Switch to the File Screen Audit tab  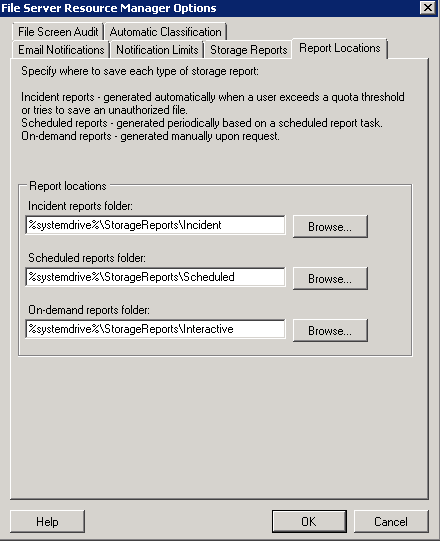point(58,32)
